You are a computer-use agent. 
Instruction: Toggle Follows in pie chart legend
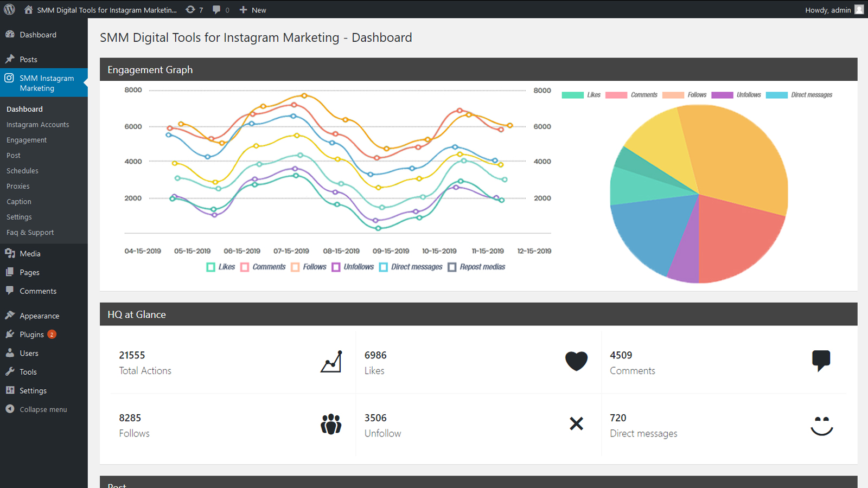(x=685, y=95)
